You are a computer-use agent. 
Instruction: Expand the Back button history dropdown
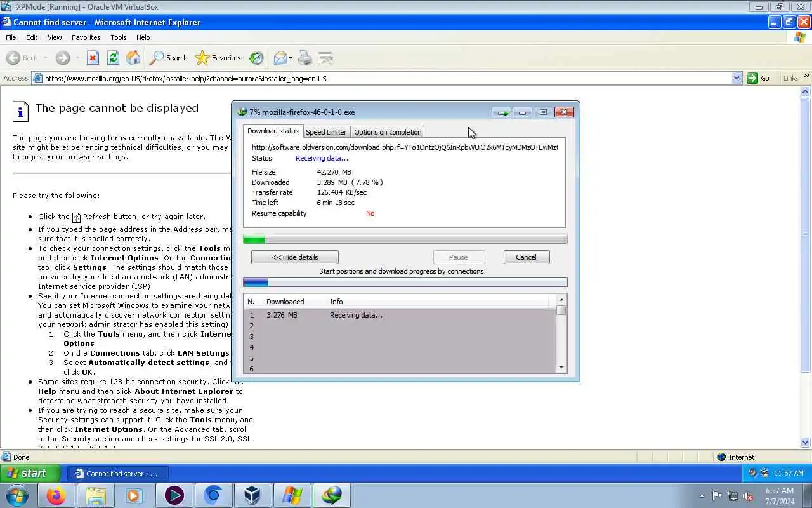[46, 58]
